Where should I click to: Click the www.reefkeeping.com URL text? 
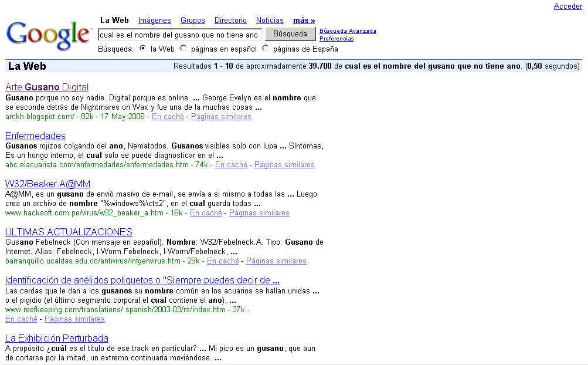click(x=115, y=310)
